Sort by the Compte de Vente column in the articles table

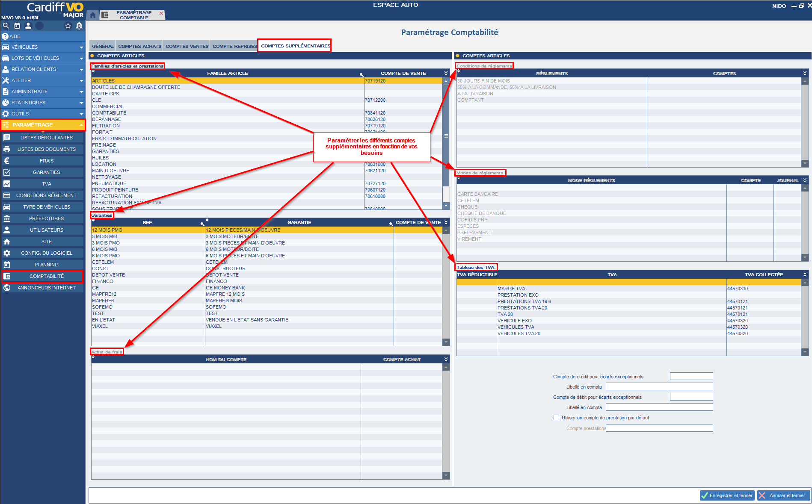403,73
